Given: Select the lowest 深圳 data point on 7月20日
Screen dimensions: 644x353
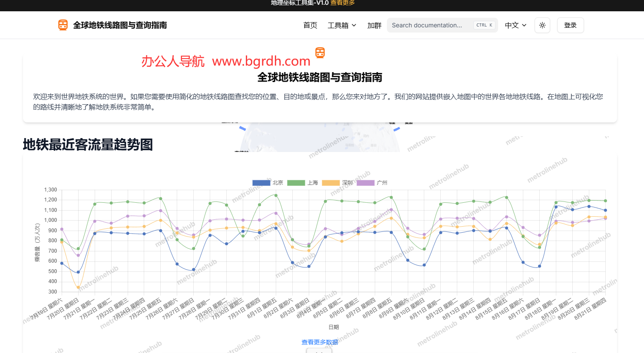Looking at the screenshot, I should [x=78, y=287].
